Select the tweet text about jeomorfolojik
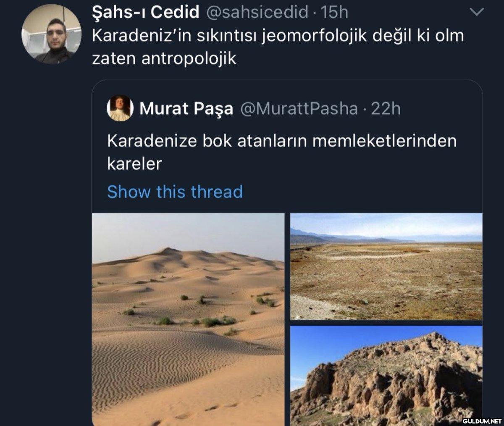The image size is (504, 426). pos(278,47)
